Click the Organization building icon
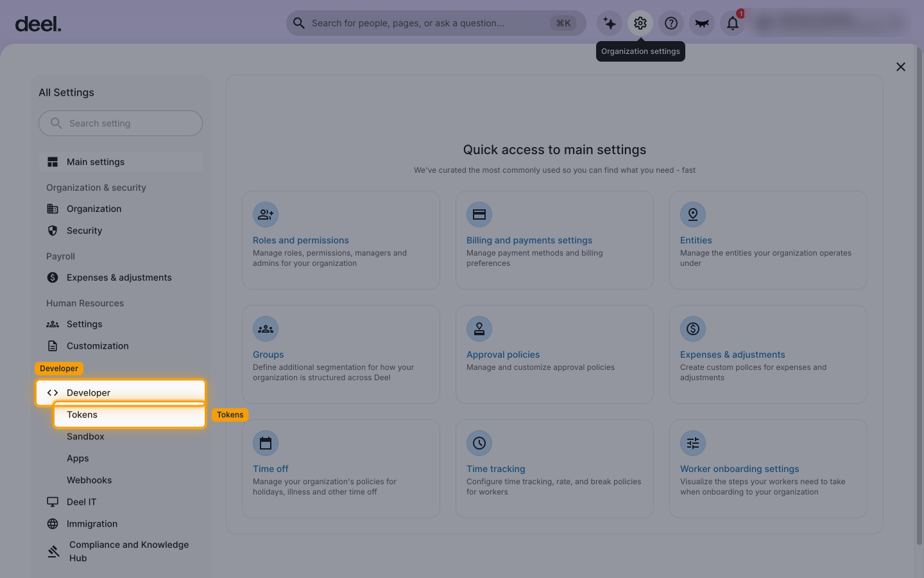Screen dimensions: 924x578 tap(53, 209)
